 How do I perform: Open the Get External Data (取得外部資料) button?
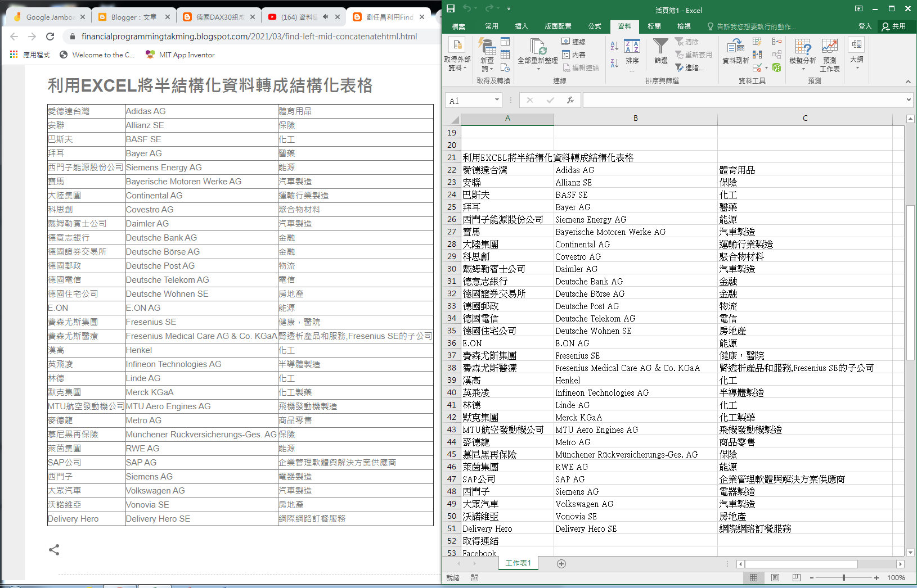tap(457, 55)
